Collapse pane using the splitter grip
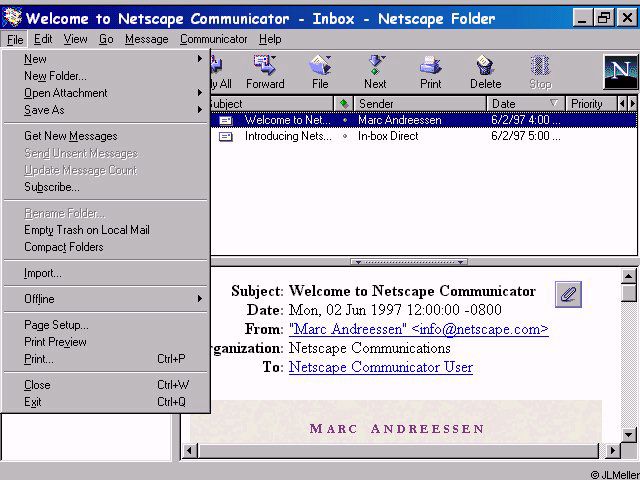 [x=409, y=262]
